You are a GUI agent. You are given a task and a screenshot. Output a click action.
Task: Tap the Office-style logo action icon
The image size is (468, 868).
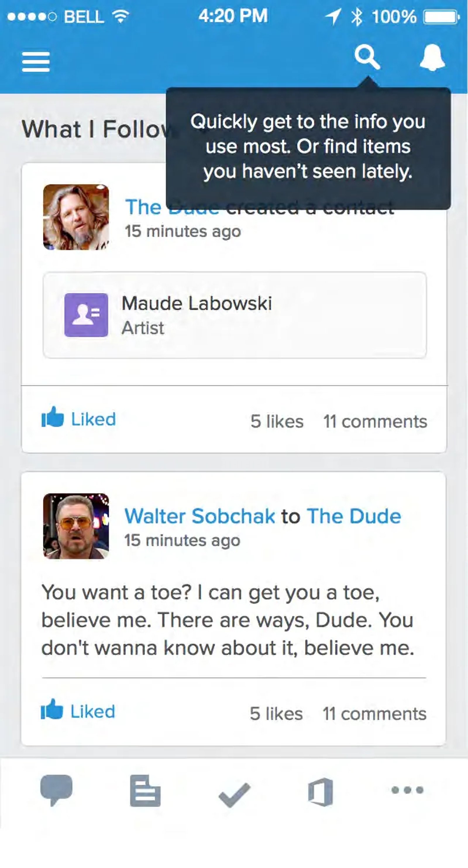point(321,792)
